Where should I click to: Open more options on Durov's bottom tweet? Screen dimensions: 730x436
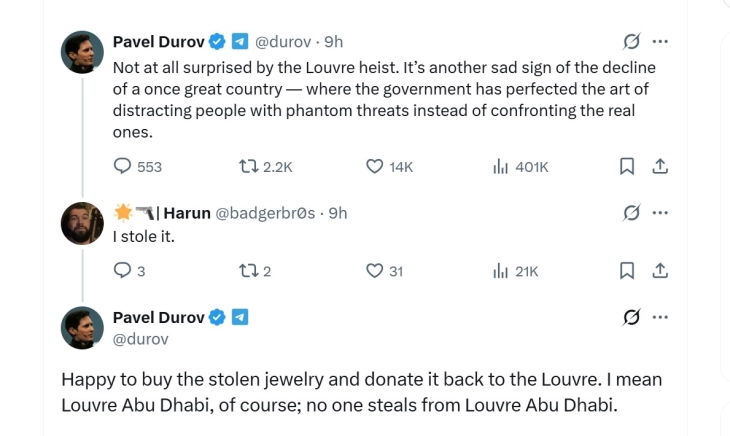tap(660, 318)
